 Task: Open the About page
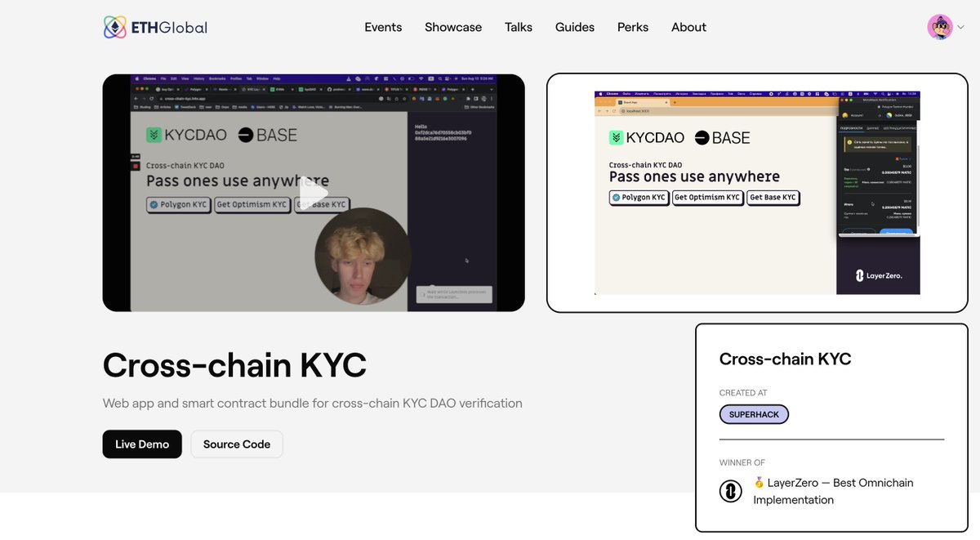pos(688,27)
